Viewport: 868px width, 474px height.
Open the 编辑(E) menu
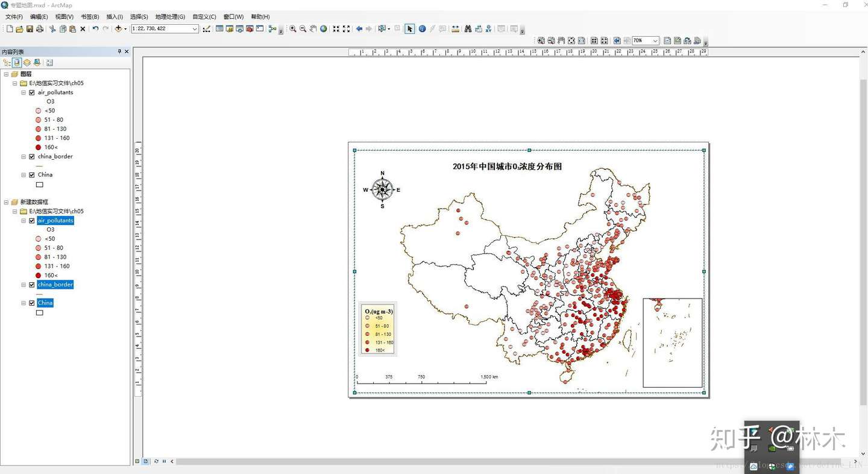[39, 17]
